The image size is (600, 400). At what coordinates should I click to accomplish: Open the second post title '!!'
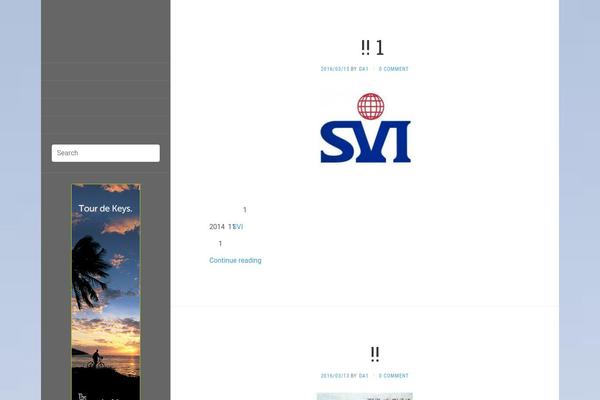point(375,354)
